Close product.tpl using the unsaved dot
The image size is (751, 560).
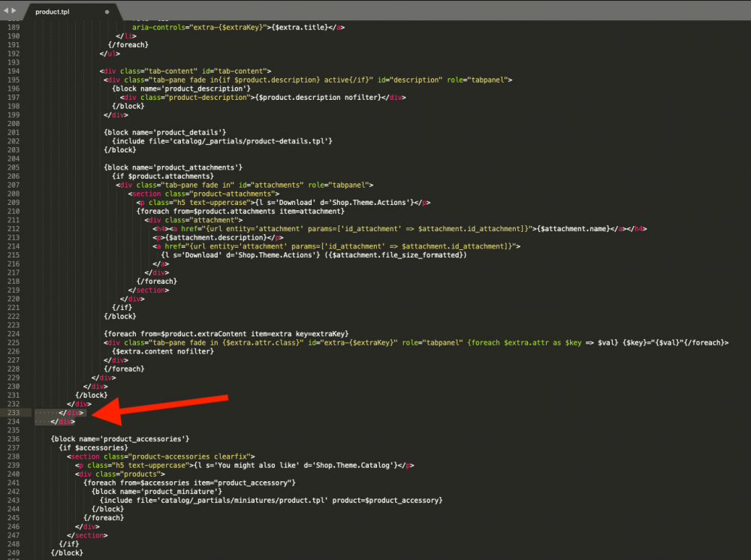pos(107,11)
